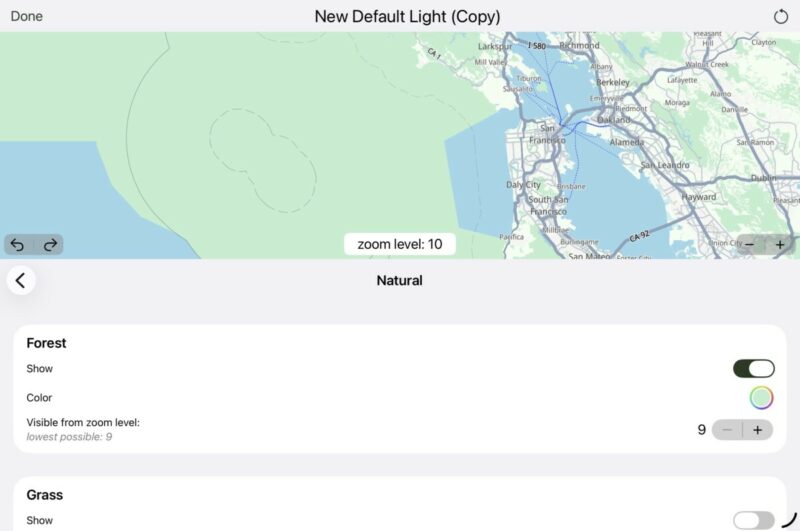This screenshot has width=800, height=531.
Task: Click the New Default Light (Copy) title
Action: (x=407, y=16)
